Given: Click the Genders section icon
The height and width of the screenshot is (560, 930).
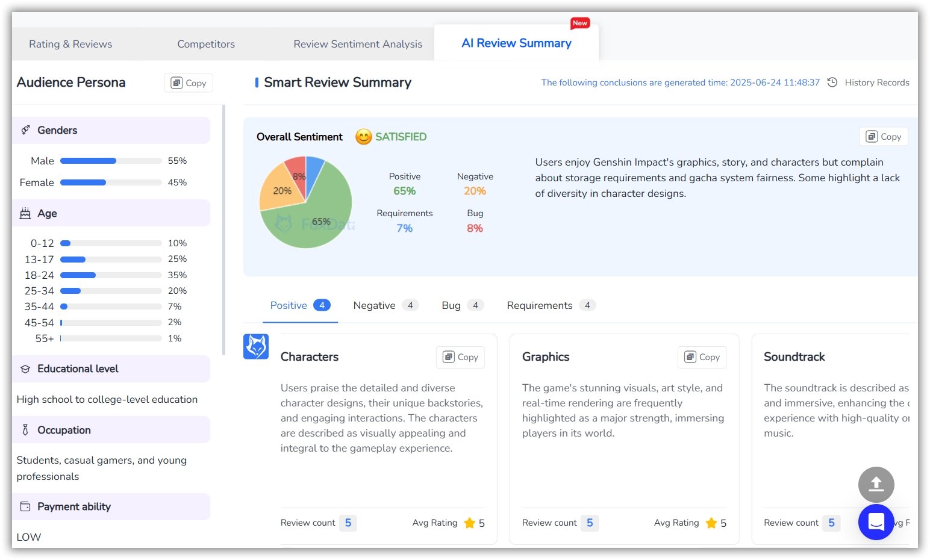Looking at the screenshot, I should [x=26, y=130].
